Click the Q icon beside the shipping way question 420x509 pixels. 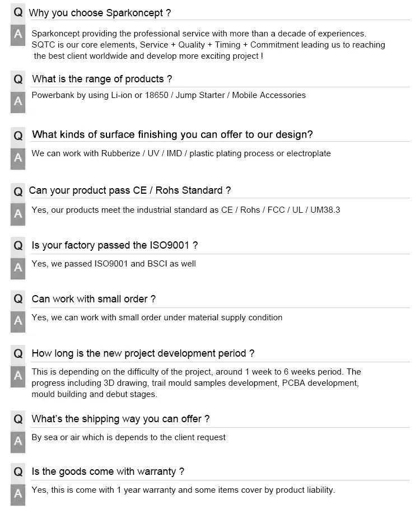pyautogui.click(x=18, y=419)
